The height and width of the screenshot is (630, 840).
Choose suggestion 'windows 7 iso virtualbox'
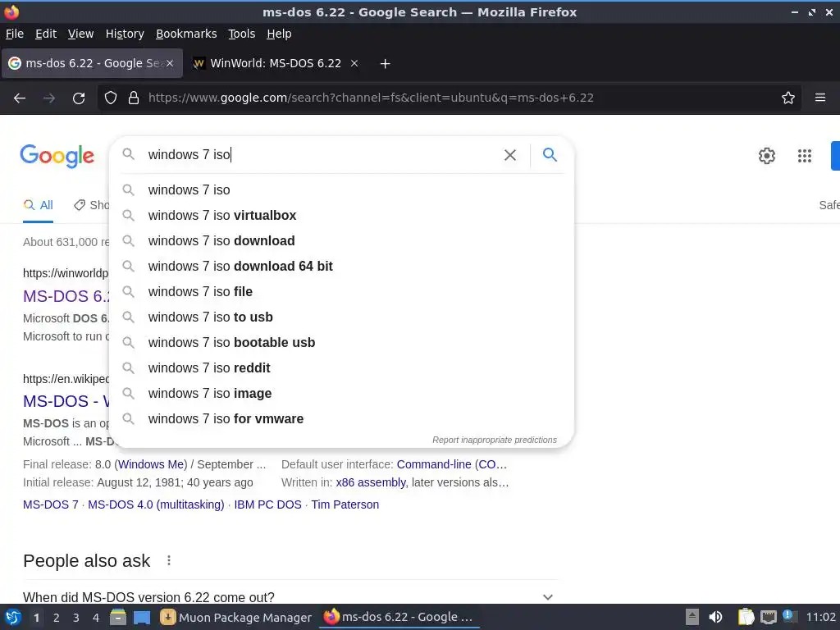click(x=342, y=216)
